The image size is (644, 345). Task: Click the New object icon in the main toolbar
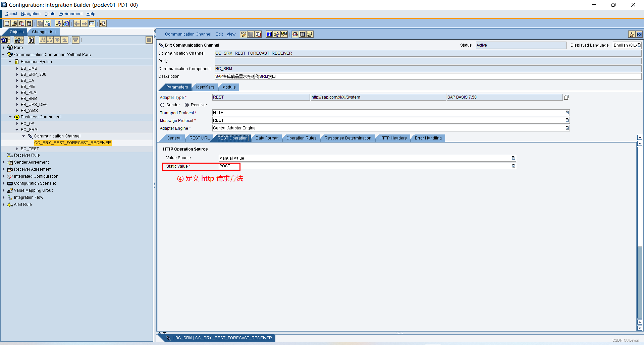pos(7,23)
